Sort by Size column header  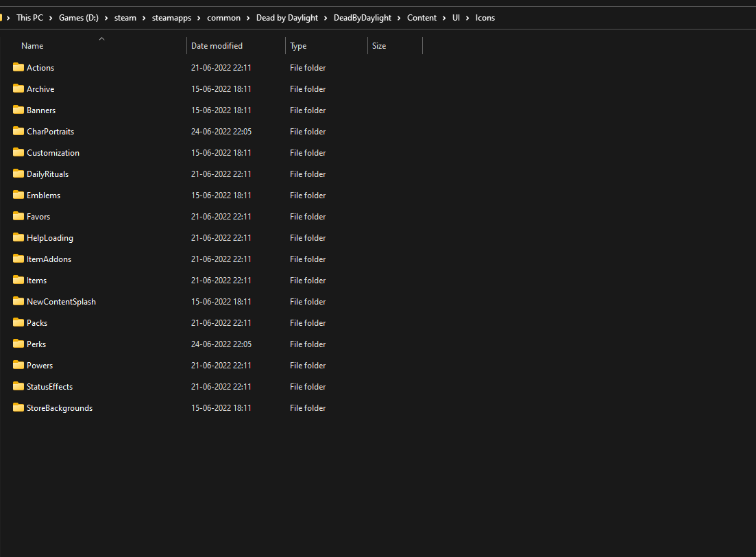tap(379, 46)
